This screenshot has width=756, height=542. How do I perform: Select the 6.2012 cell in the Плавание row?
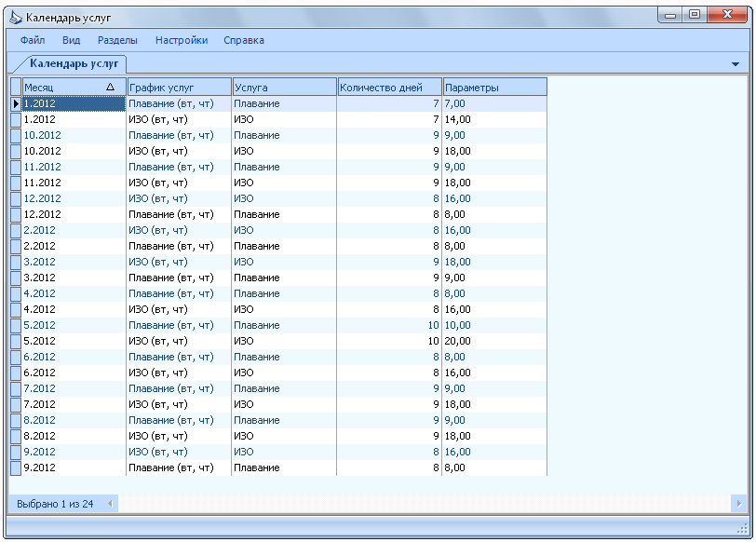point(74,357)
